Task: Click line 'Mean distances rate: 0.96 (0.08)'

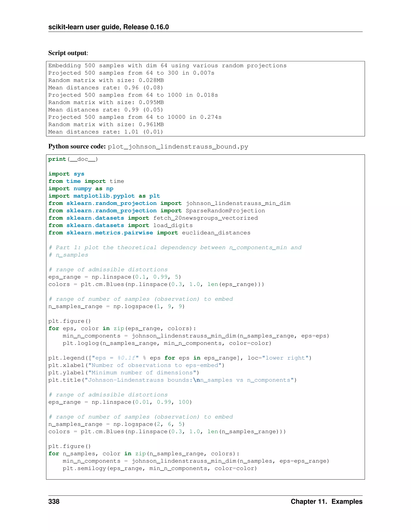Action: click(106, 88)
